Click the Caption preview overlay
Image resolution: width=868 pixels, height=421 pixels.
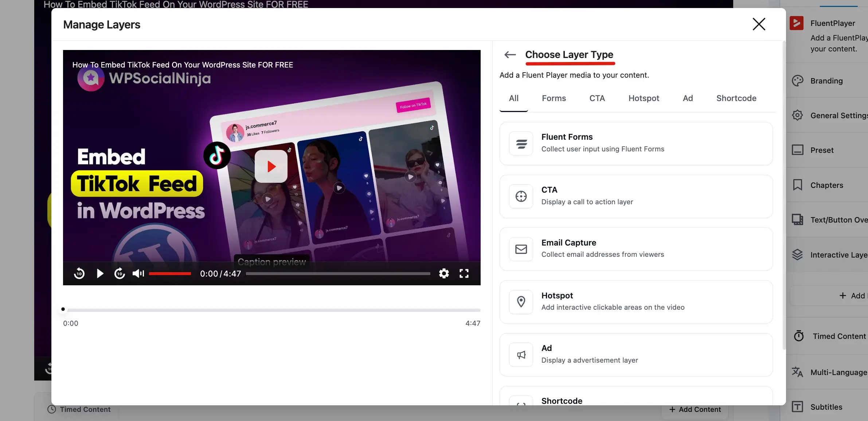pos(272,262)
